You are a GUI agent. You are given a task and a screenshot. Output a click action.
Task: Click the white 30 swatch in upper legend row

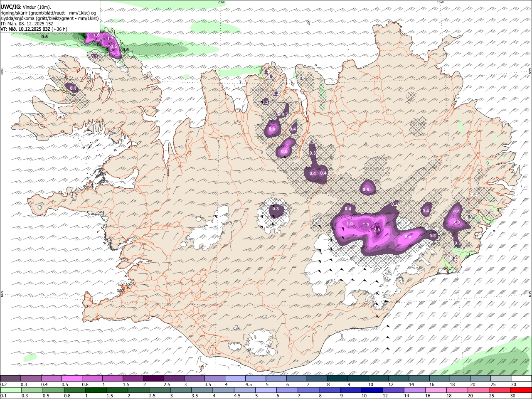tap(522, 378)
